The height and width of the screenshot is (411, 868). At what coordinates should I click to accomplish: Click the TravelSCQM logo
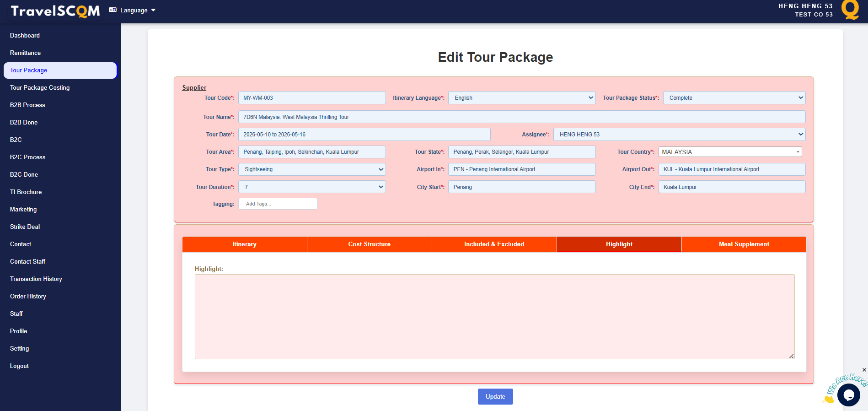pos(55,11)
